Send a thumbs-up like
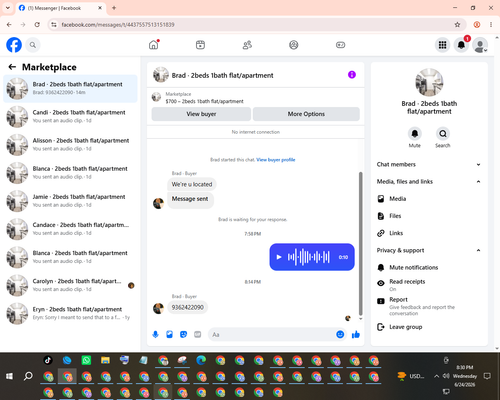The width and height of the screenshot is (500, 400). click(x=356, y=334)
